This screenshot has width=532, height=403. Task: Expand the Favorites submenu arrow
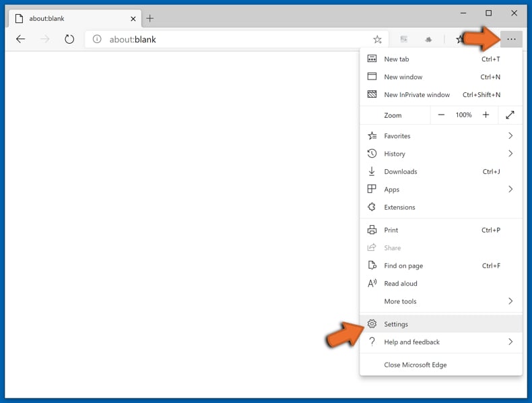click(x=510, y=136)
